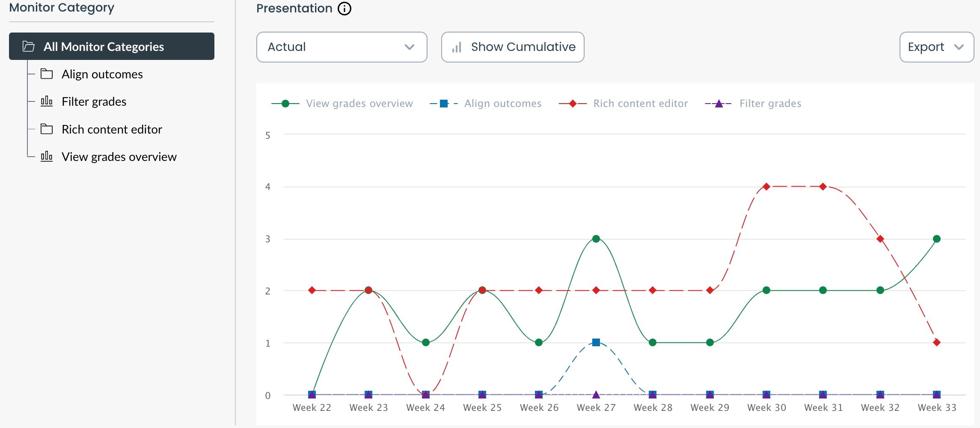Click the folder icon next to Align outcomes
980x428 pixels.
point(47,74)
